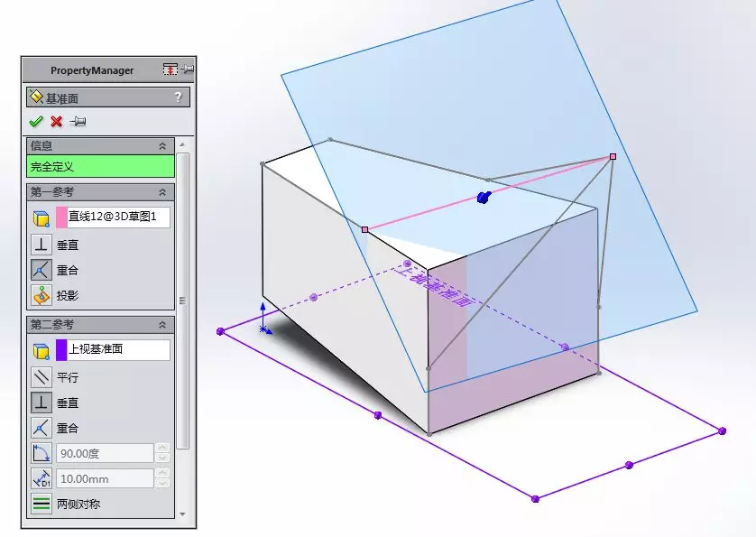Pin the panel using pushpin beside red X
Screen dimensions: 756x537
click(78, 121)
